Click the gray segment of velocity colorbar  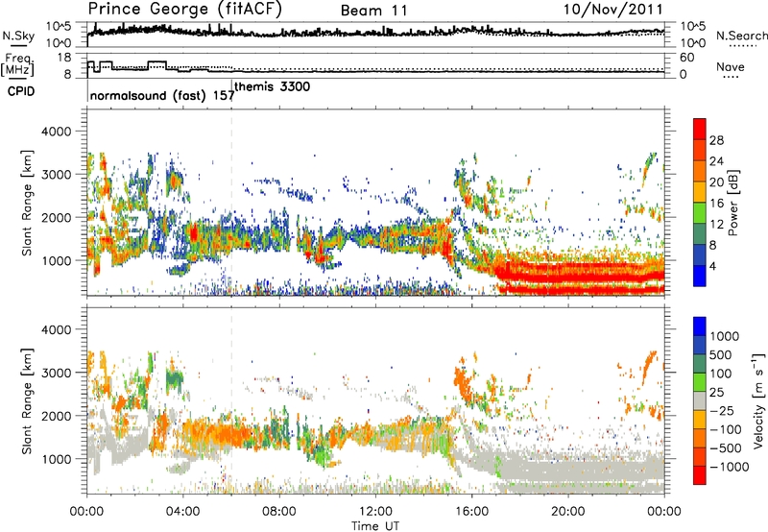click(x=700, y=400)
